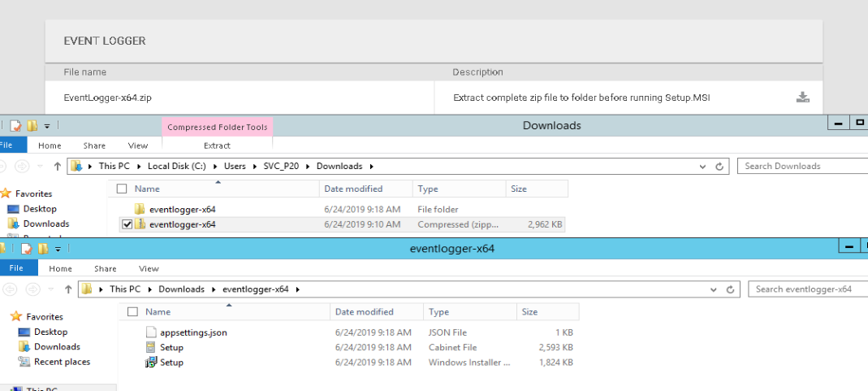Open the eventlogger-x64 File folder icon

click(140, 210)
